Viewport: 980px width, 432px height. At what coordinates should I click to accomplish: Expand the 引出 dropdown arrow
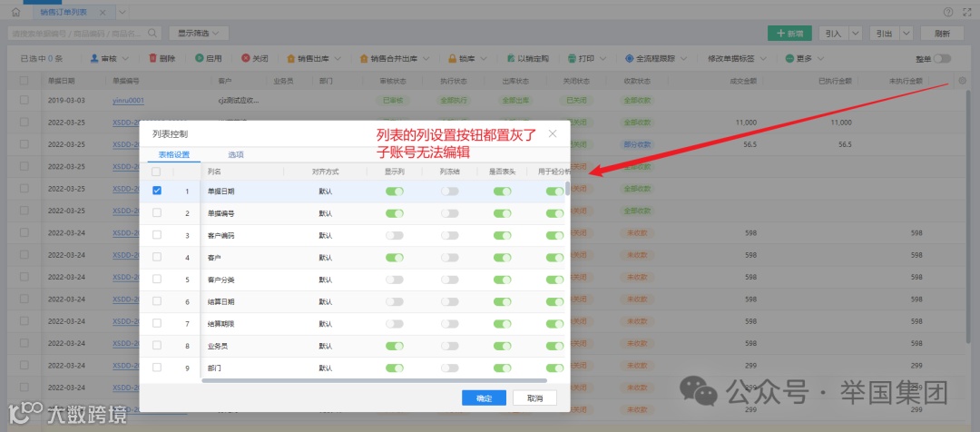click(906, 34)
